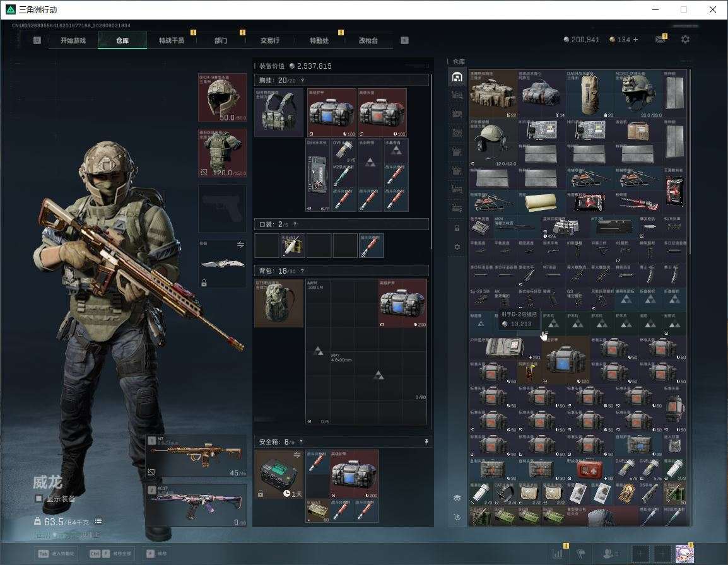
Task: Select the safe box case item
Action: (x=279, y=474)
